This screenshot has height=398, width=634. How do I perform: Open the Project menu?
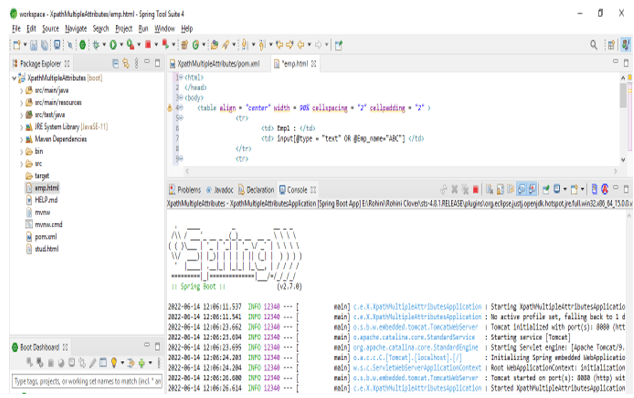point(124,29)
